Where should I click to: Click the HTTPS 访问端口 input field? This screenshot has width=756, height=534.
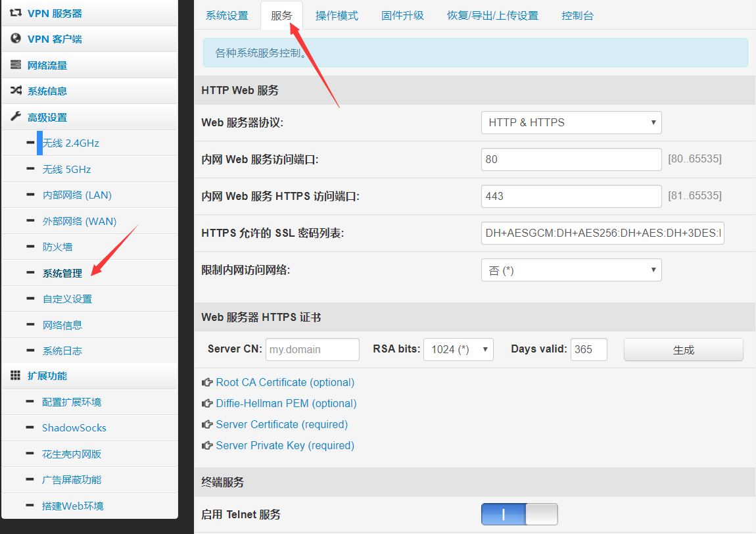click(571, 197)
